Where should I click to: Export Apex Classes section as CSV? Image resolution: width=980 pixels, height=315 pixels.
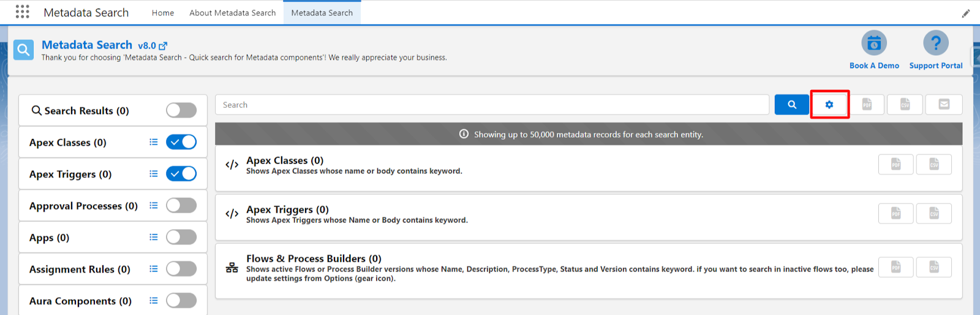click(934, 164)
